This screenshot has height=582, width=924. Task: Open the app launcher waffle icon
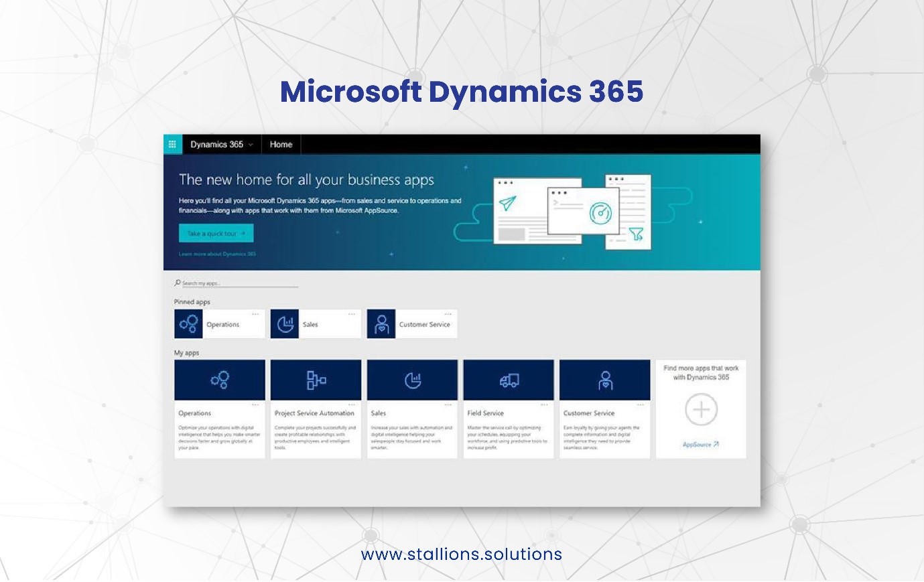(x=172, y=144)
